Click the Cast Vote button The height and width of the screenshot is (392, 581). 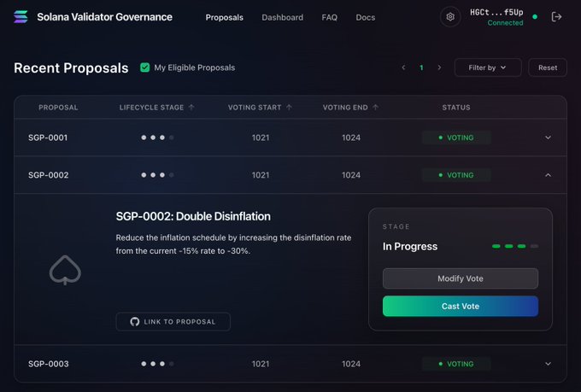click(461, 307)
